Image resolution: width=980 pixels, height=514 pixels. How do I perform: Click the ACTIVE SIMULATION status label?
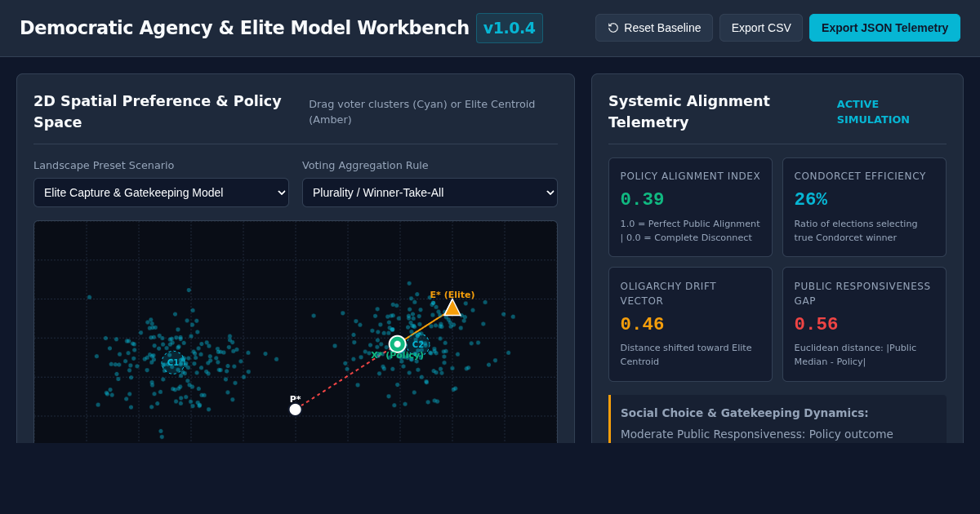coord(873,112)
